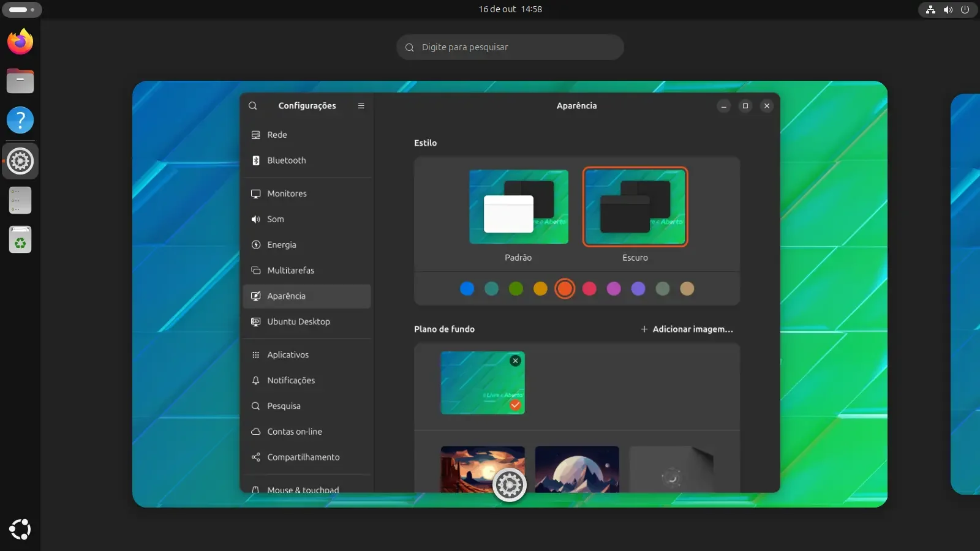The width and height of the screenshot is (980, 551).
Task: Open Firefox from the dock
Action: pyautogui.click(x=20, y=42)
